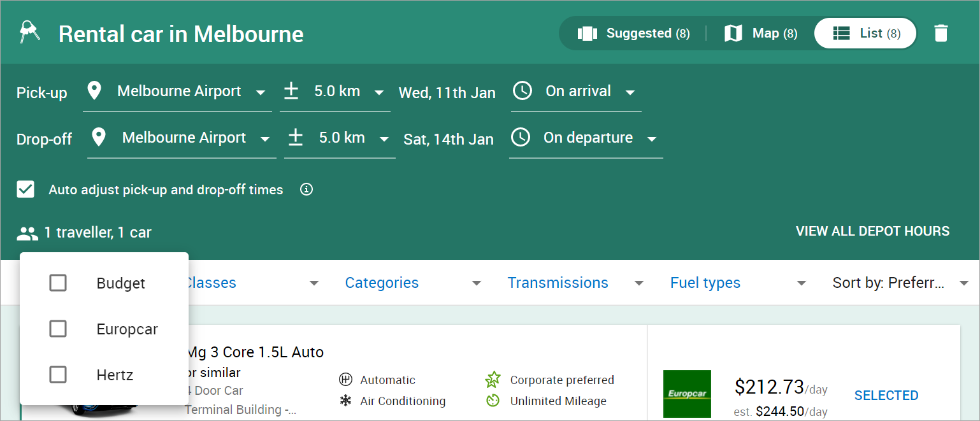Expand the Transmissions filter dropdown
This screenshot has width=980, height=421.
point(577,283)
